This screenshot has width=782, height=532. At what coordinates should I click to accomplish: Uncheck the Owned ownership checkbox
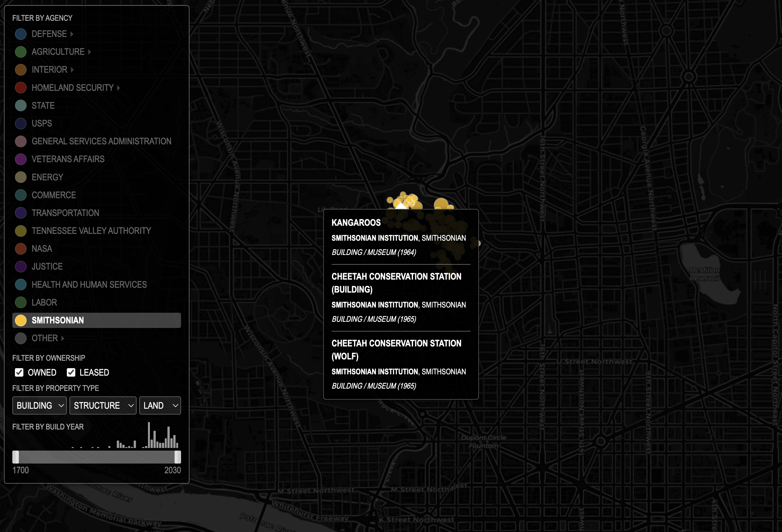pos(19,372)
